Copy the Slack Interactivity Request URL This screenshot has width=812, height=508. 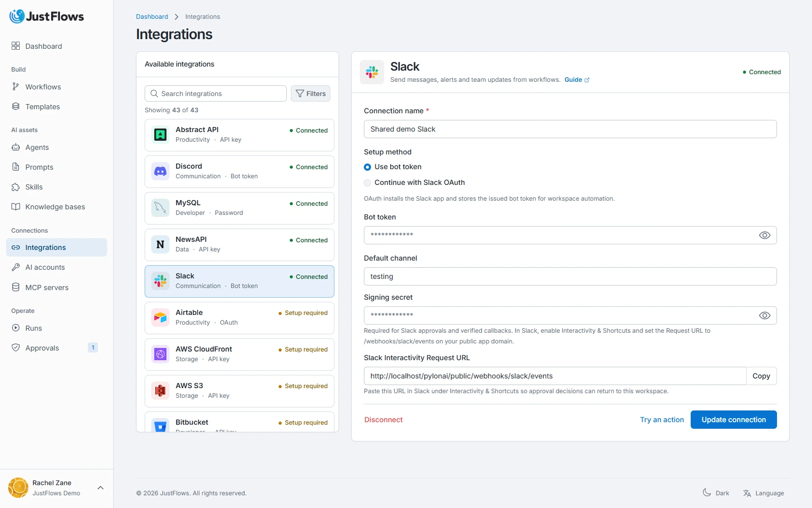click(761, 376)
